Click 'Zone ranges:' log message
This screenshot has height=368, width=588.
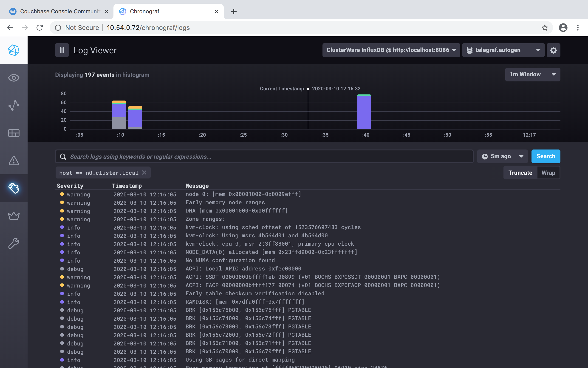pos(205,219)
